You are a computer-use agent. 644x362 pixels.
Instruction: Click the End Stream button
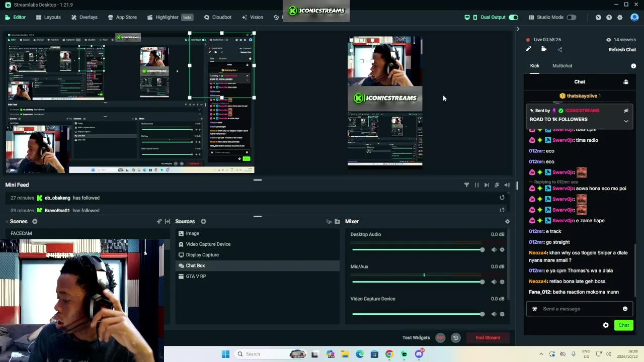click(x=488, y=338)
